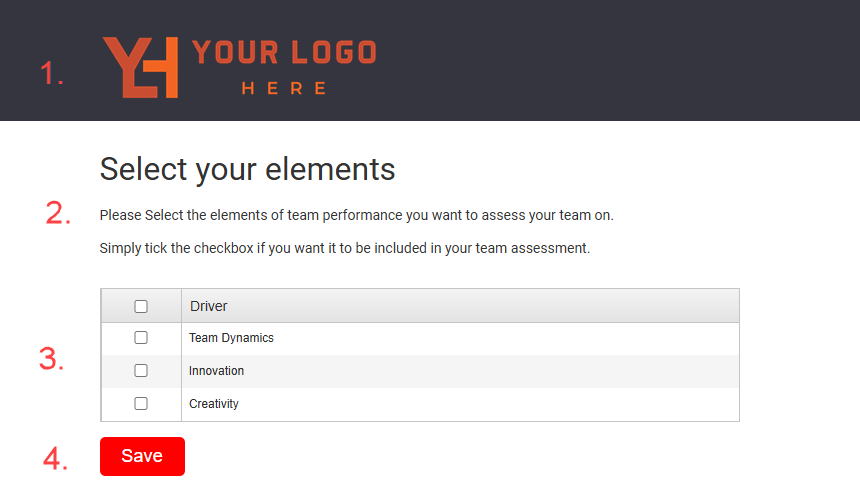Screen dimensions: 860x503
Task: Select the Team Dynamics row label
Action: click(x=231, y=338)
